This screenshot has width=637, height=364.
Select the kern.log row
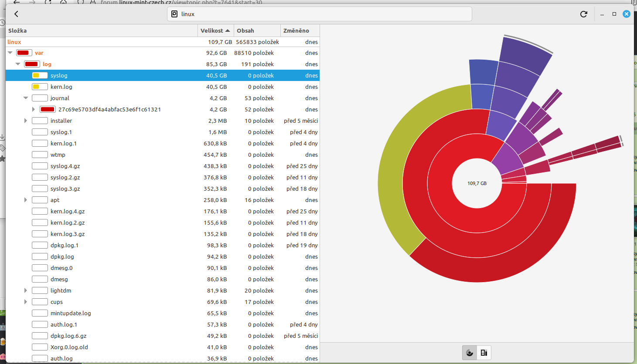coord(61,87)
